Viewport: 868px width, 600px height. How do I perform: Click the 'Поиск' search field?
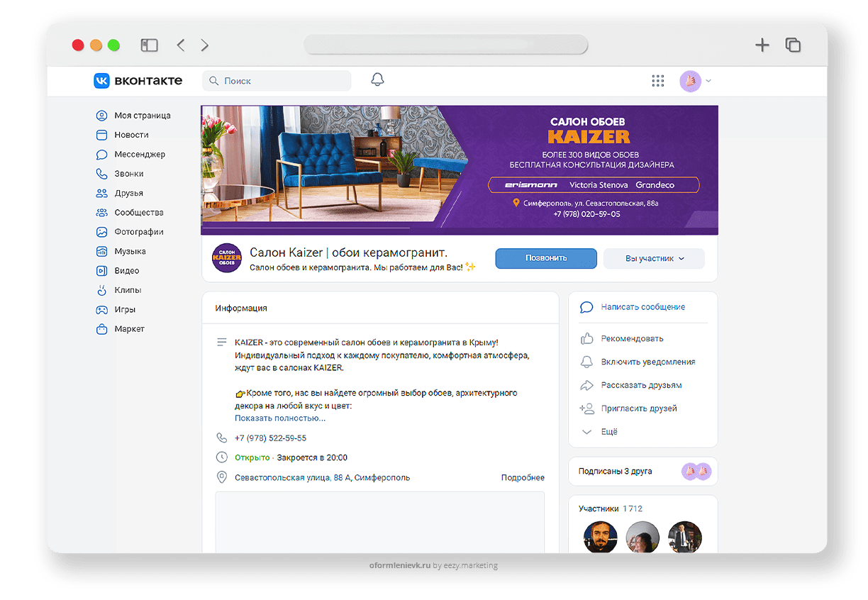point(277,81)
